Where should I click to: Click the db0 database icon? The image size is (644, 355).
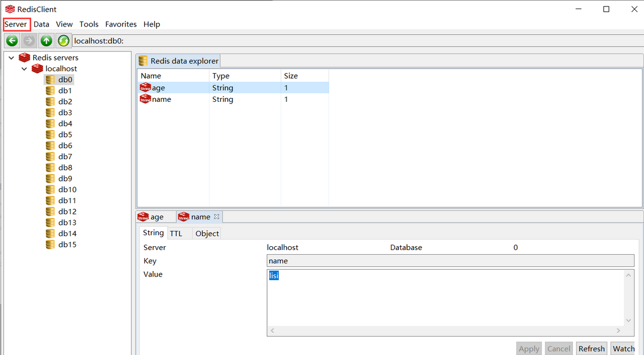(50, 80)
